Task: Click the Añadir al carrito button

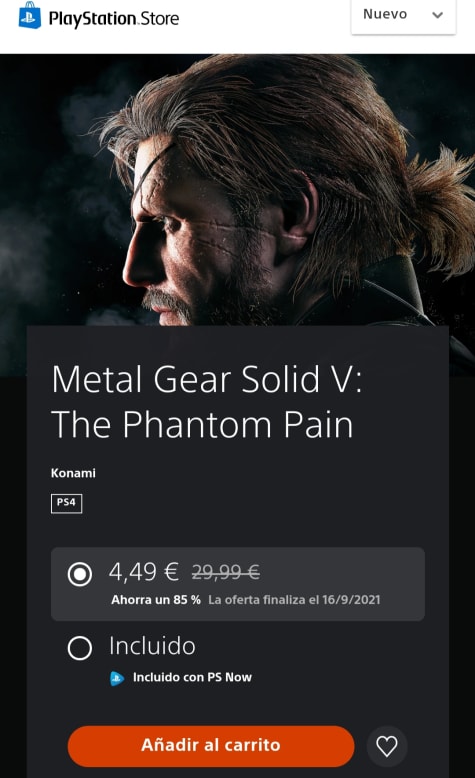Action: coord(211,746)
